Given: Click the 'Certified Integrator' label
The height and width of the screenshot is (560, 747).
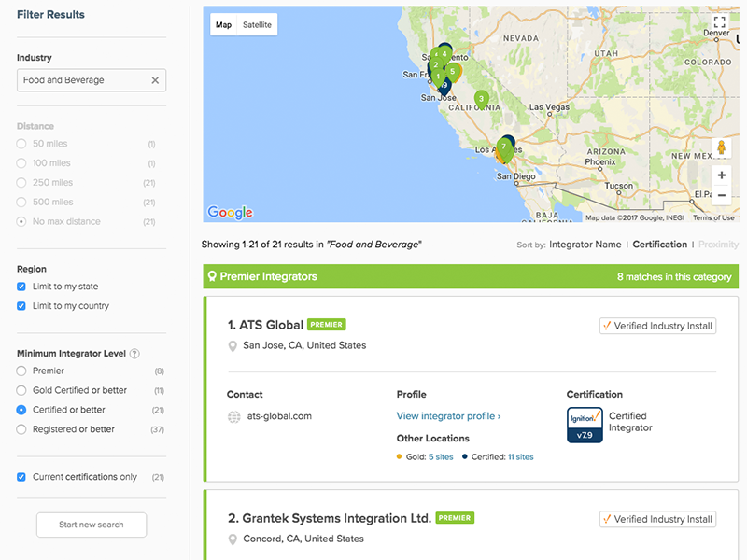Looking at the screenshot, I should coord(630,422).
